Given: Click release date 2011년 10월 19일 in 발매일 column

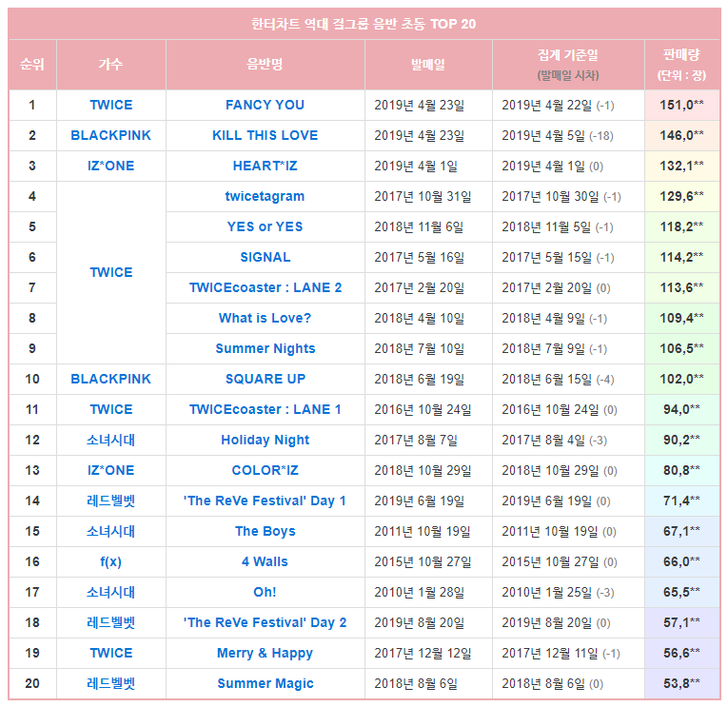Looking at the screenshot, I should coord(423,531).
